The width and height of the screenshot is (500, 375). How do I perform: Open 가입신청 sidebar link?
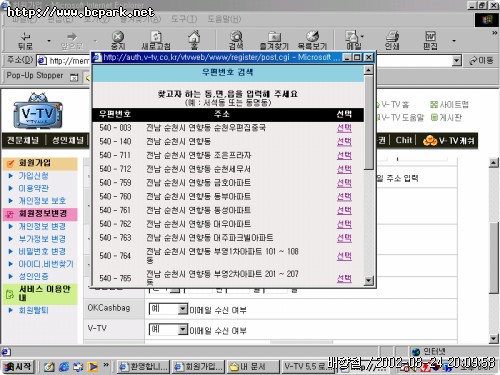tap(33, 176)
